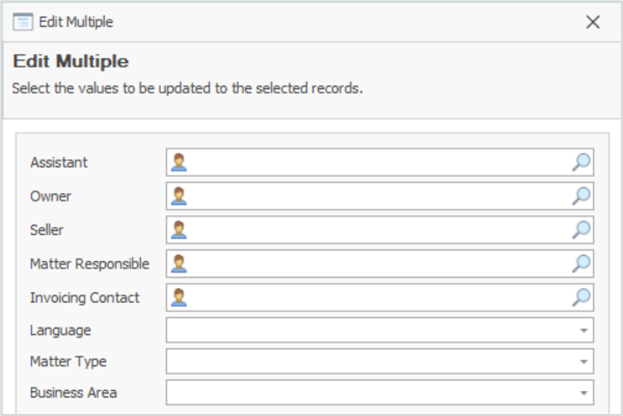Expand the Language dropdown arrow
This screenshot has width=623, height=416.
coord(582,330)
